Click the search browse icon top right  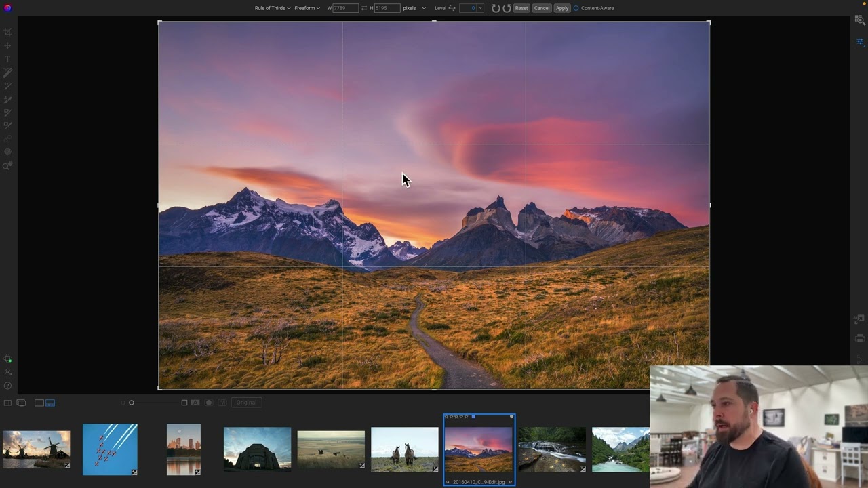[x=860, y=20]
